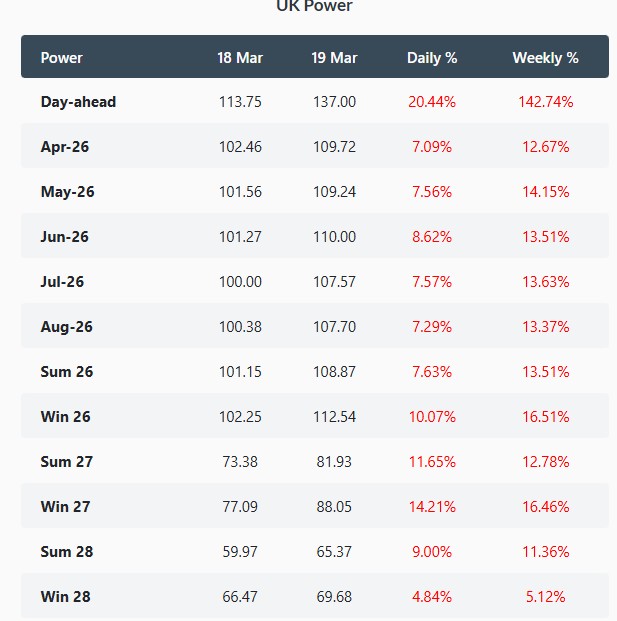Viewport: 617px width, 621px height.
Task: Select the Sum 28 row label
Action: point(67,552)
